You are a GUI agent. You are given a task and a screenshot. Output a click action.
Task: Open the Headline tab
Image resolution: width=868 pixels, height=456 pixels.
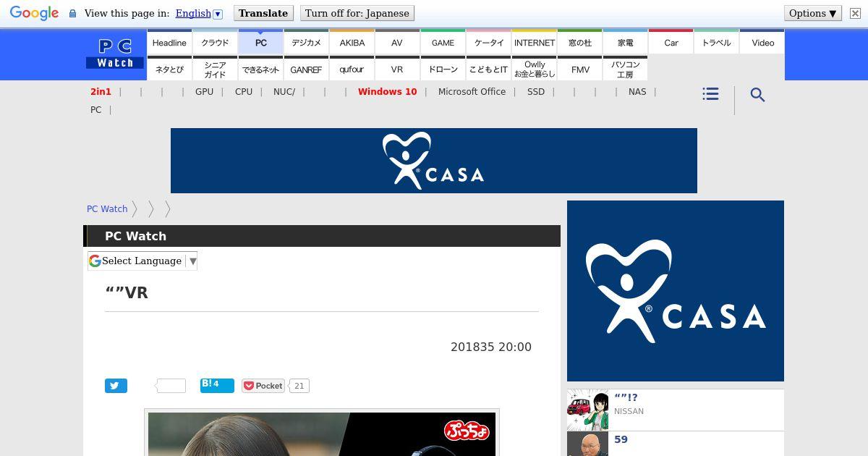[x=169, y=43]
